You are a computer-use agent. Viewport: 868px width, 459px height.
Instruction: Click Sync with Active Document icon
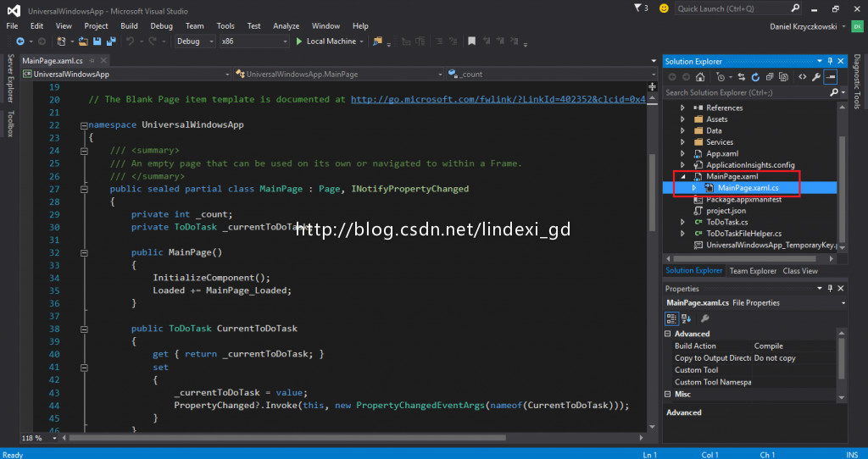click(x=741, y=77)
